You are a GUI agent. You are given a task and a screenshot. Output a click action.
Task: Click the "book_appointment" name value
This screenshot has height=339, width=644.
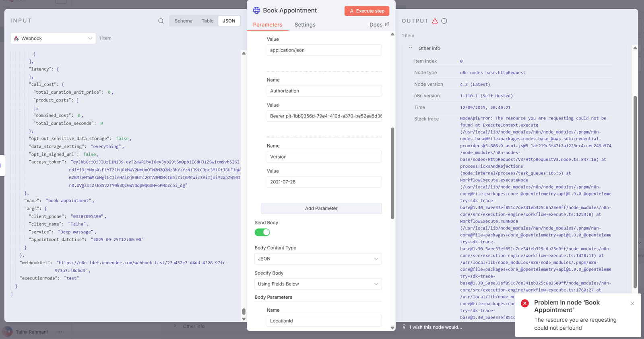[x=69, y=201]
